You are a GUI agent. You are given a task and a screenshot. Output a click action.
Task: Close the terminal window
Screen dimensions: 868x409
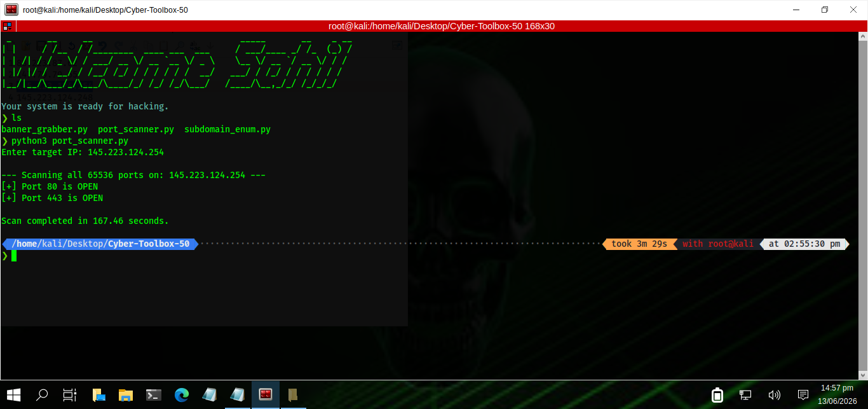pos(853,10)
